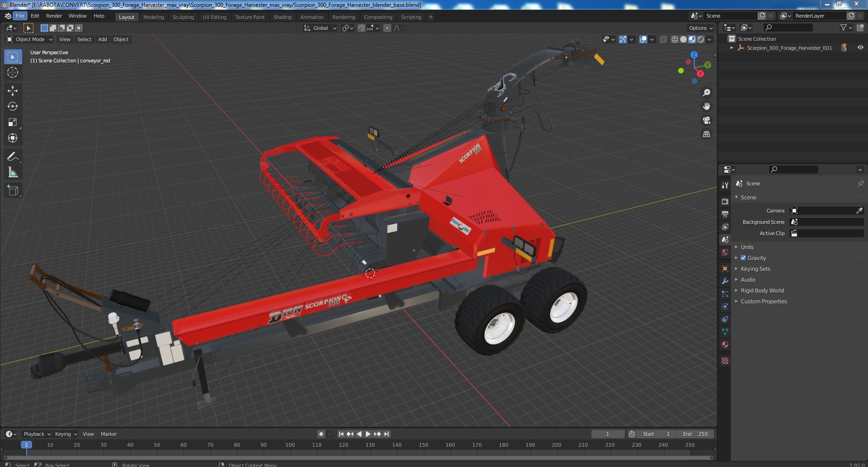Switch to solid shading

click(683, 39)
